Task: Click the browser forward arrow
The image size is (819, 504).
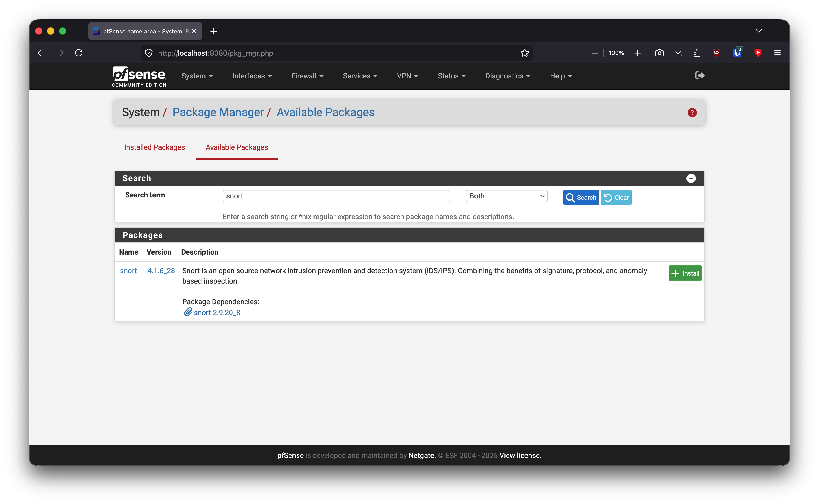Action: point(60,53)
